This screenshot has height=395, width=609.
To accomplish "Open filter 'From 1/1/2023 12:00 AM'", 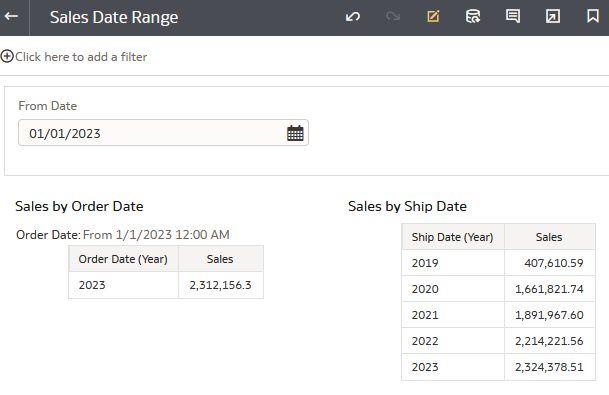I will pyautogui.click(x=156, y=235).
